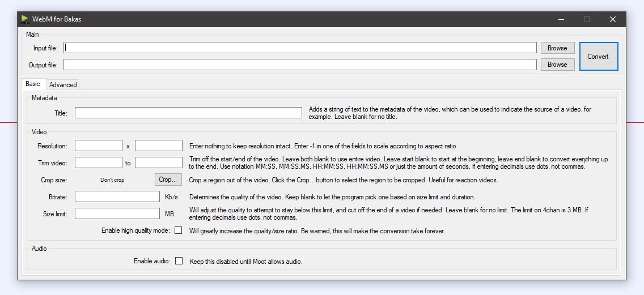Image resolution: width=644 pixels, height=295 pixels.
Task: Click the Resolution width field
Action: click(x=99, y=146)
